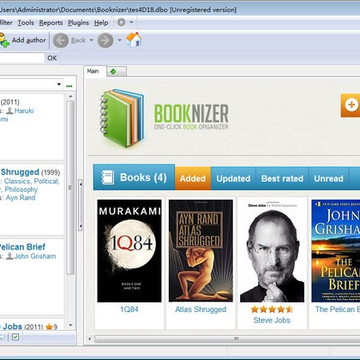Image resolution: width=360 pixels, height=360 pixels.
Task: Collapse left panel using splitter handle
Action: click(80, 205)
